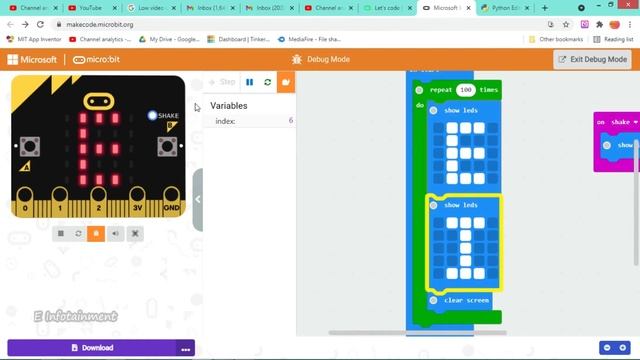Open the Reading list
Screen dimensions: 640x360
point(613,39)
